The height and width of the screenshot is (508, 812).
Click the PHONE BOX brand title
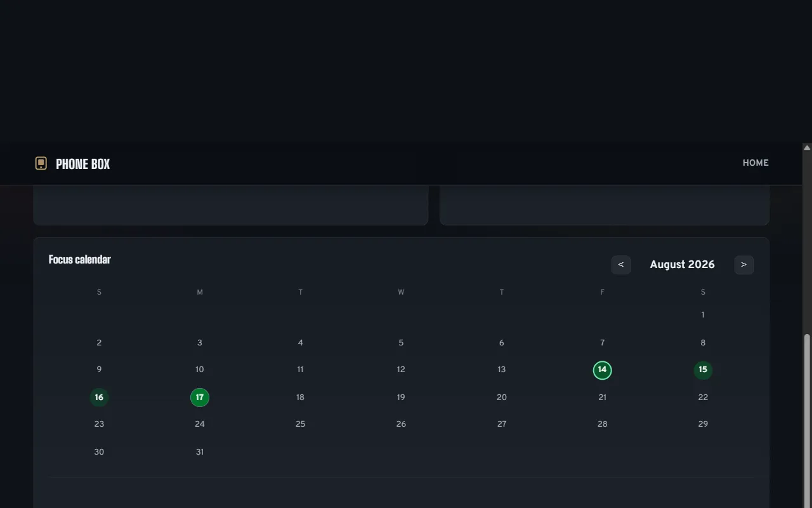[x=83, y=164]
